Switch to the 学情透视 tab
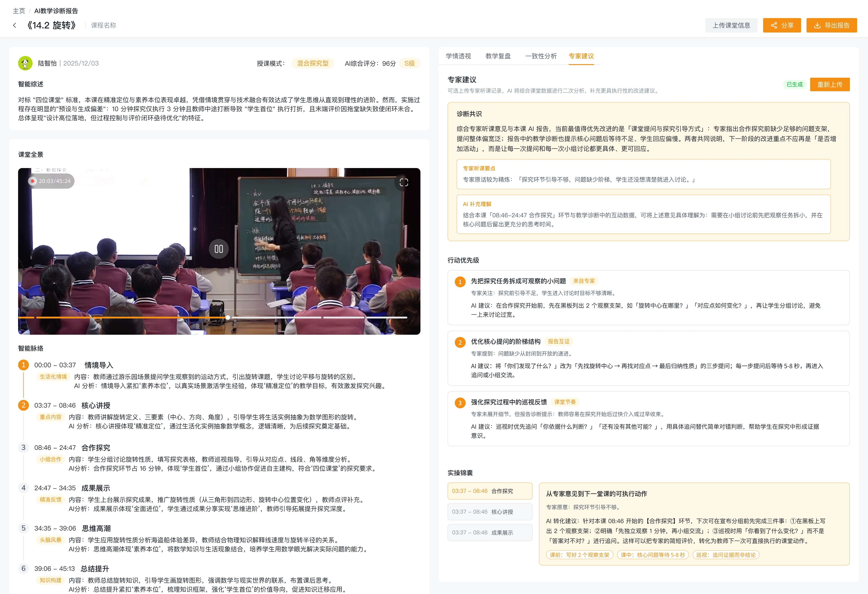Viewport: 868px width, 594px height. click(458, 56)
